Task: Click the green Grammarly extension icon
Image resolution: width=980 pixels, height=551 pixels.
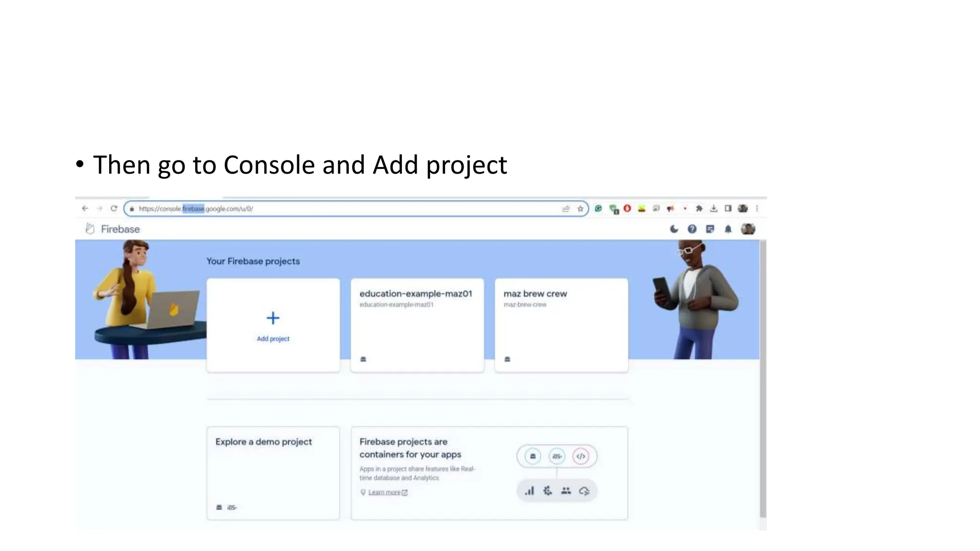Action: pos(598,209)
